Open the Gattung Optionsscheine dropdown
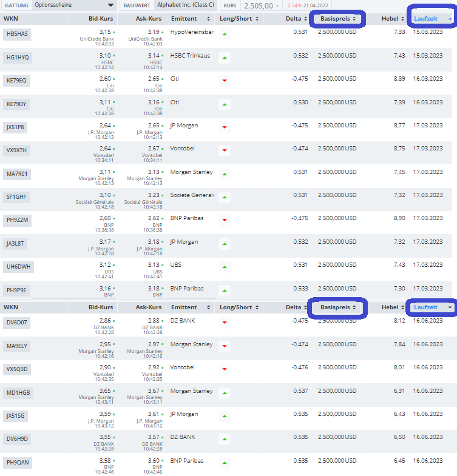 click(x=74, y=5)
